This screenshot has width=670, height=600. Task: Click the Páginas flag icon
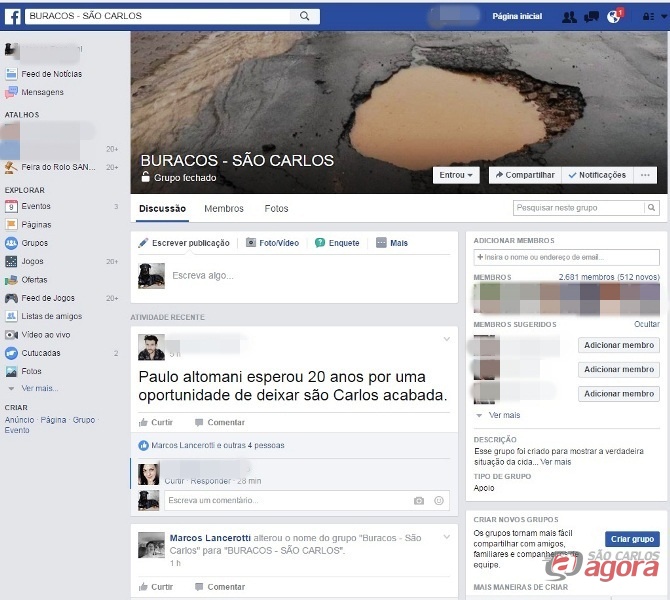(x=11, y=224)
